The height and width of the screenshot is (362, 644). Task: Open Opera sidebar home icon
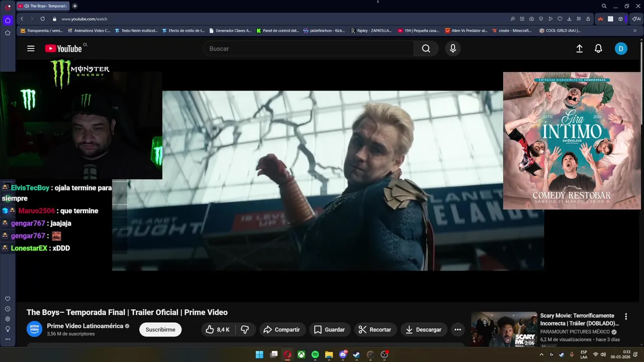(x=8, y=21)
